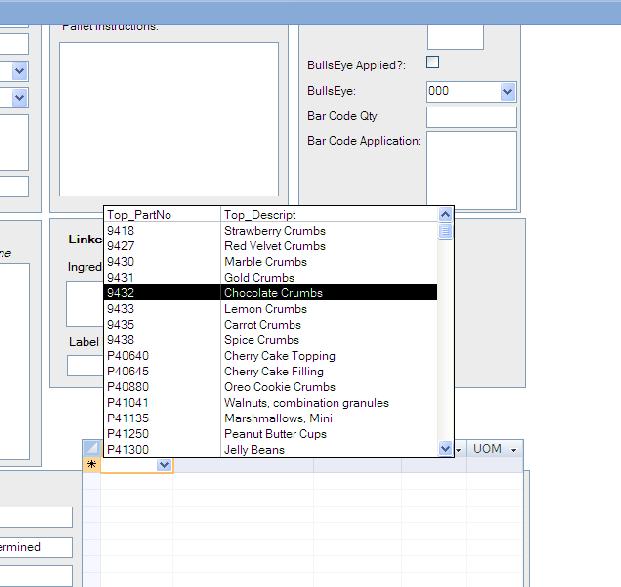Screen dimensions: 621x587
Task: Choose P40645 Cherry Cake Filling
Action: point(270,371)
